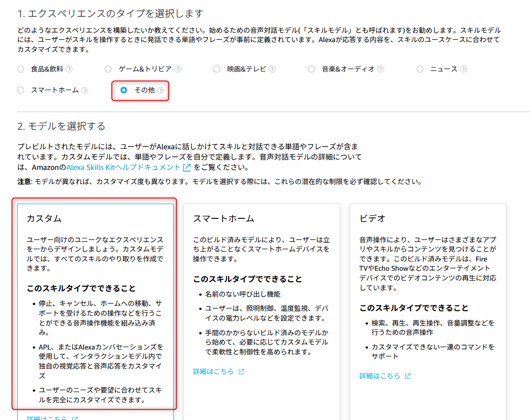Image resolution: width=530 pixels, height=420 pixels.
Task: Select the 食品&飲料 radio button
Action: (20, 69)
